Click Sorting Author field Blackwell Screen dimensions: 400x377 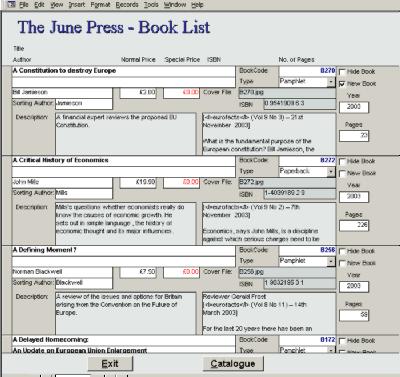[x=84, y=283]
